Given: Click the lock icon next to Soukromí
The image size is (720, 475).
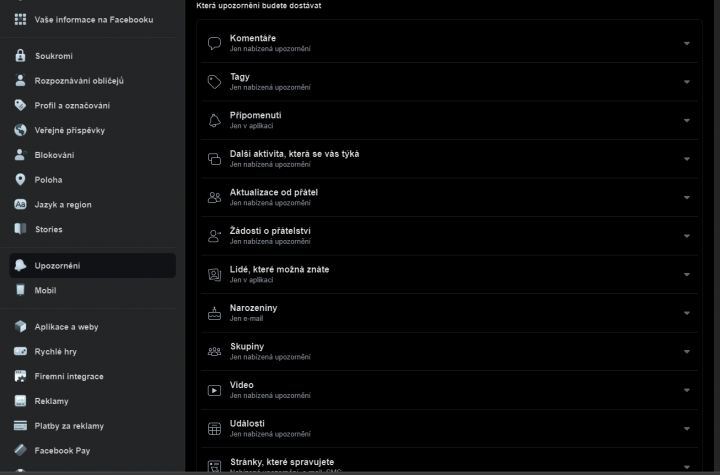Looking at the screenshot, I should [20, 56].
